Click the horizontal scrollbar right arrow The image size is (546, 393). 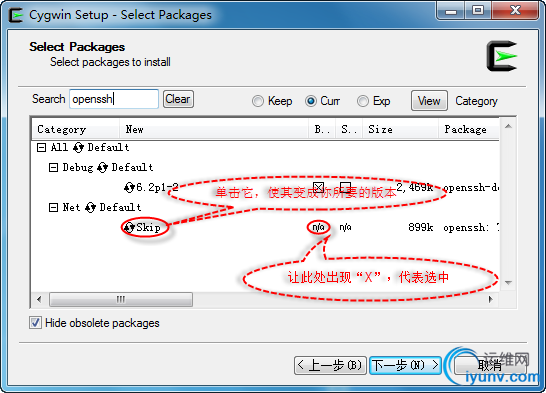pyautogui.click(x=491, y=299)
